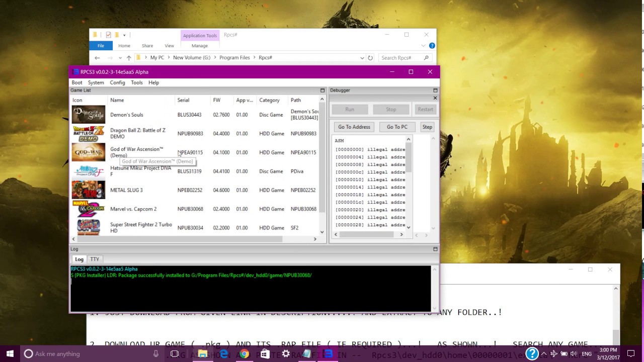Go back in Explorer
Image resolution: width=644 pixels, height=362 pixels.
[x=97, y=58]
